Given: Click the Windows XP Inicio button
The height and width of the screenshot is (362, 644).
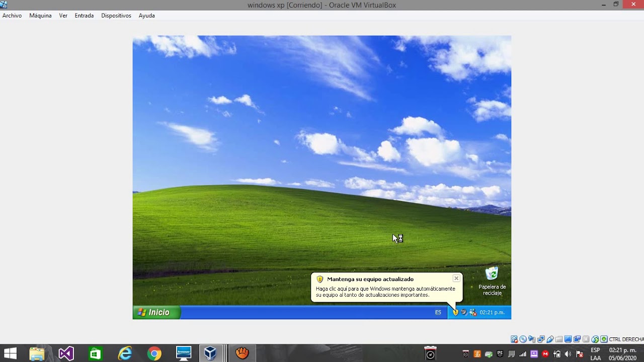Looking at the screenshot, I should click(156, 312).
